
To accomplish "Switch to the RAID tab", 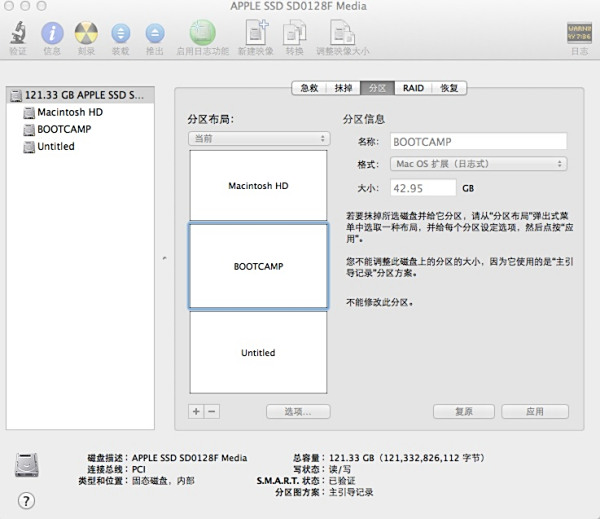I will [x=413, y=88].
